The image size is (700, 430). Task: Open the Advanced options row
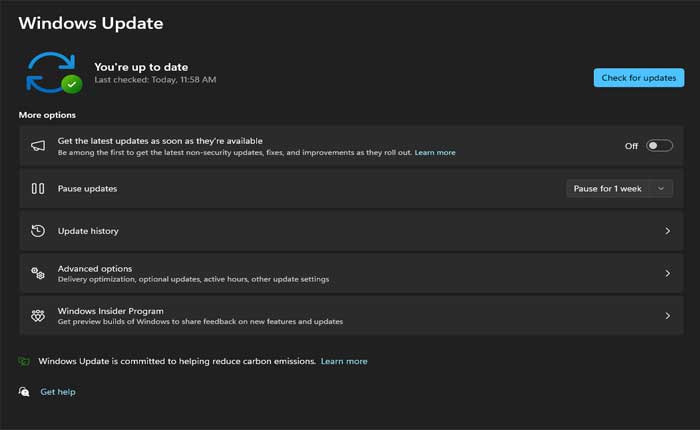point(95,268)
